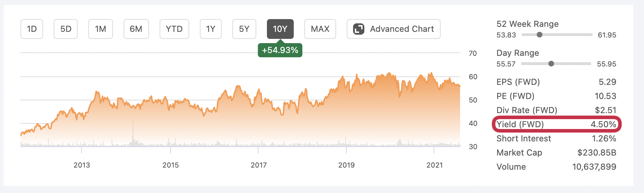
Task: Click the 2015 x-axis label
Action: click(x=171, y=165)
